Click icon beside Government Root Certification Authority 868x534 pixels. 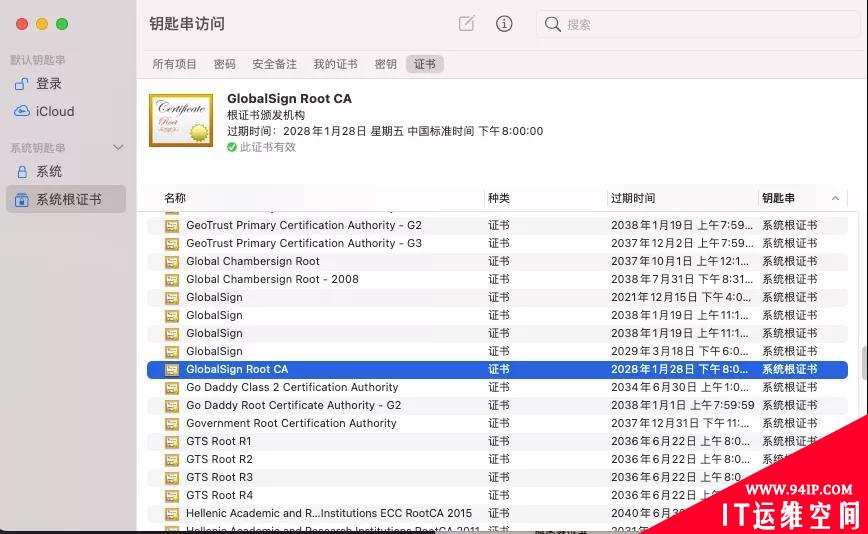tap(172, 423)
